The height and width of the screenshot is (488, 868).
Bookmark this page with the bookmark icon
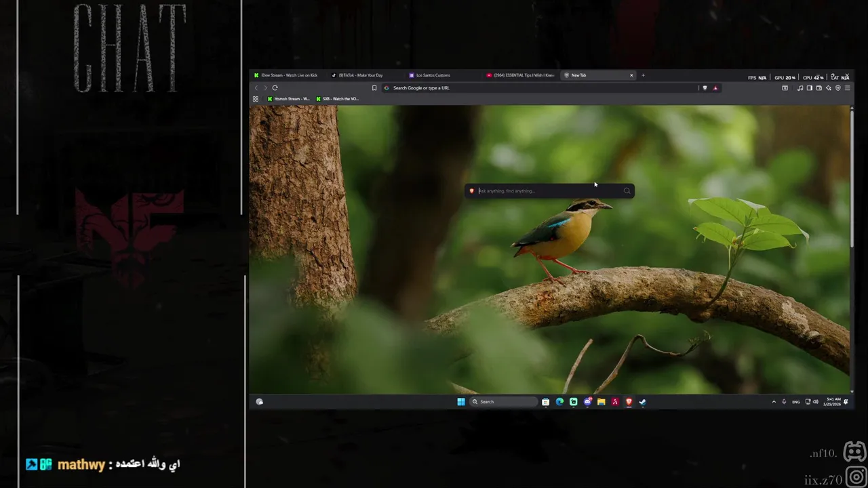click(x=374, y=87)
